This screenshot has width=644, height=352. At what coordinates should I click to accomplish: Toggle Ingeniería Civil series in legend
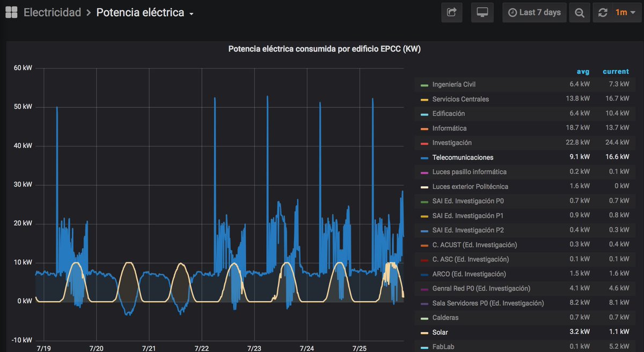point(454,84)
